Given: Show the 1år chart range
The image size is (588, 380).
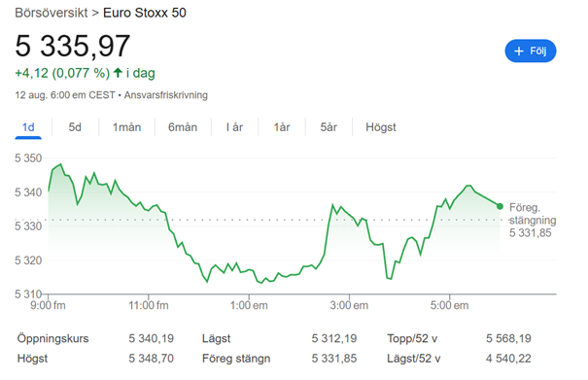Looking at the screenshot, I should coord(282,127).
